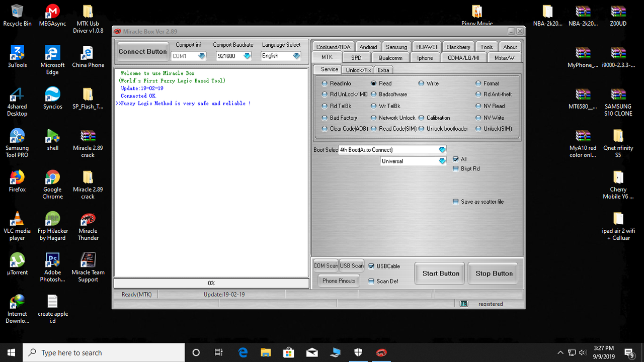This screenshot has height=362, width=644.
Task: Switch to the Unlock/Fix sub-tab
Action: (x=358, y=70)
